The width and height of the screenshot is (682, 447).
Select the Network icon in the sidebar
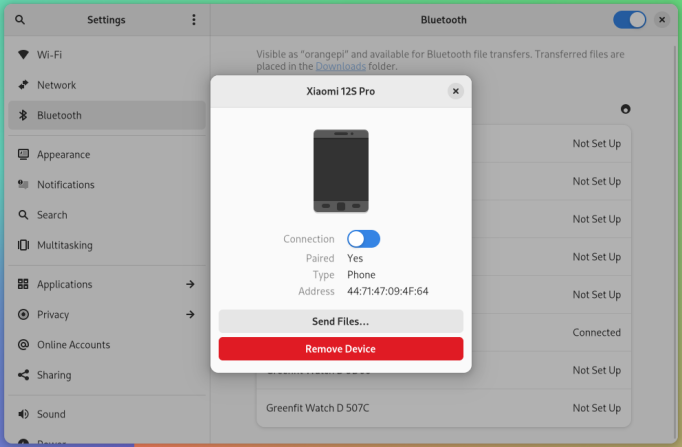[x=23, y=85]
